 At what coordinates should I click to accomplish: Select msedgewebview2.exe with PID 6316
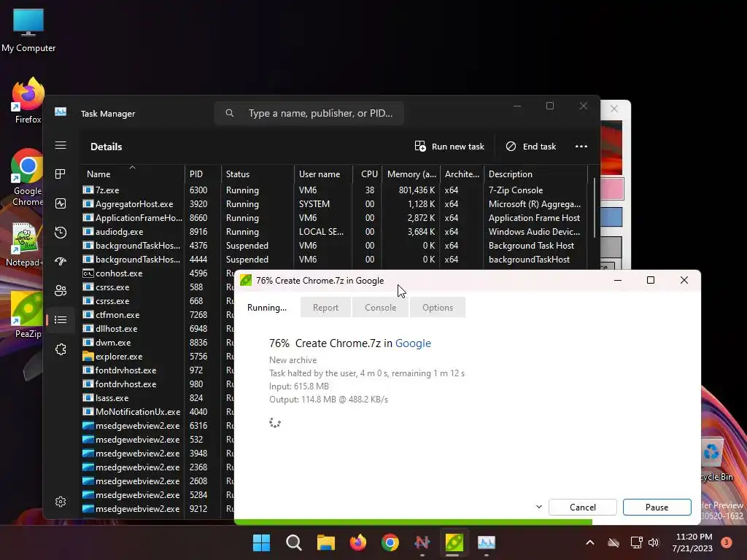click(158, 425)
